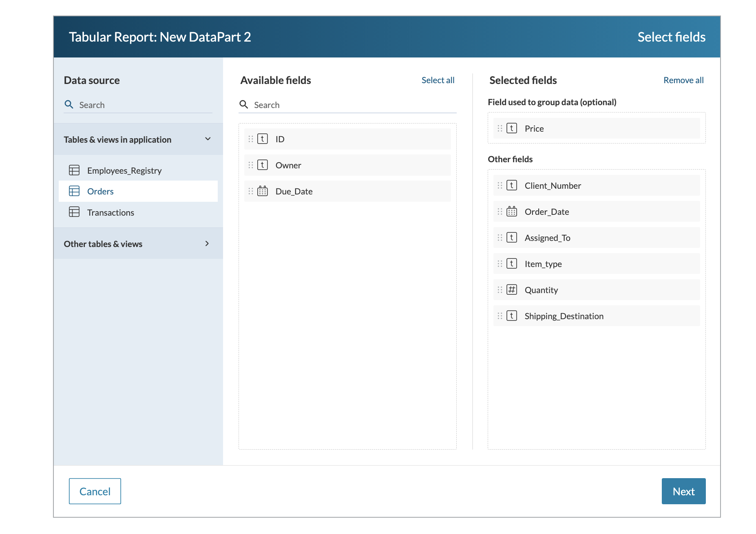
Task: Click the drag handle on the ID field
Action: (251, 139)
